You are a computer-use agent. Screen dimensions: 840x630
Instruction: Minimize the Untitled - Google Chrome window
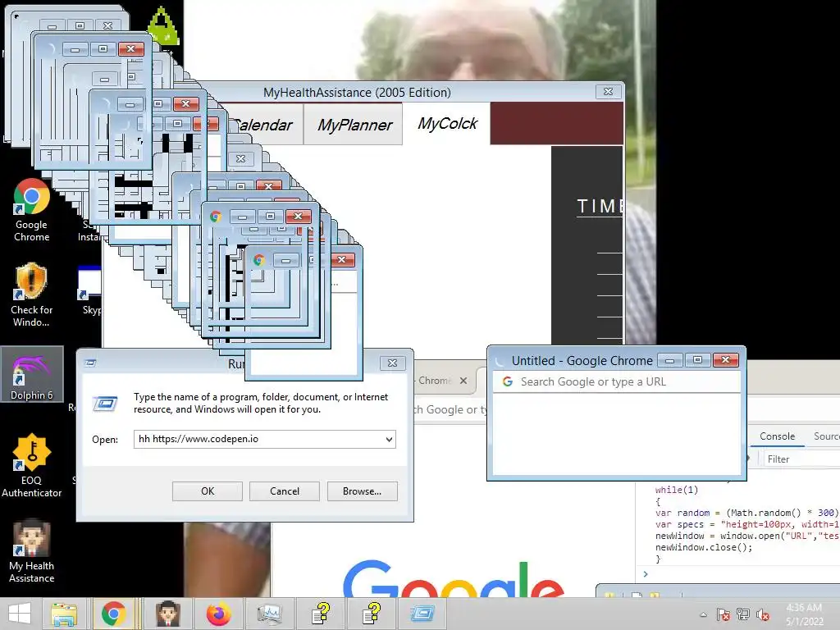point(669,360)
